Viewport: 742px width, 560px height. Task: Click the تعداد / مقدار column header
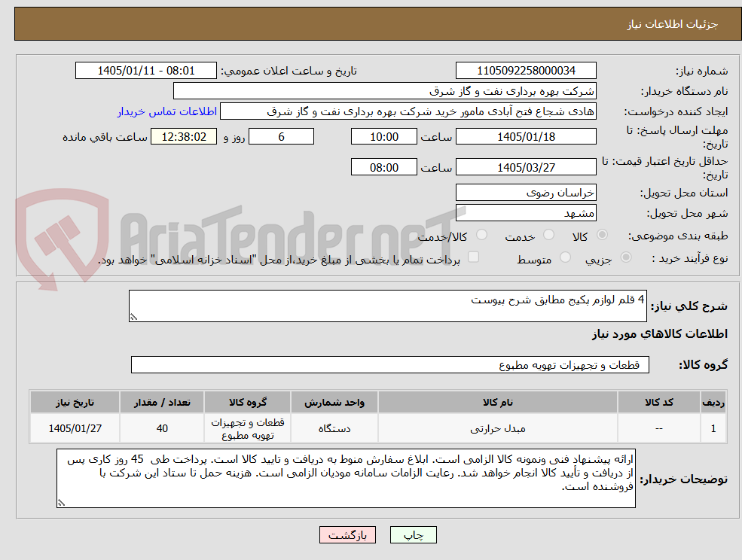[162, 403]
